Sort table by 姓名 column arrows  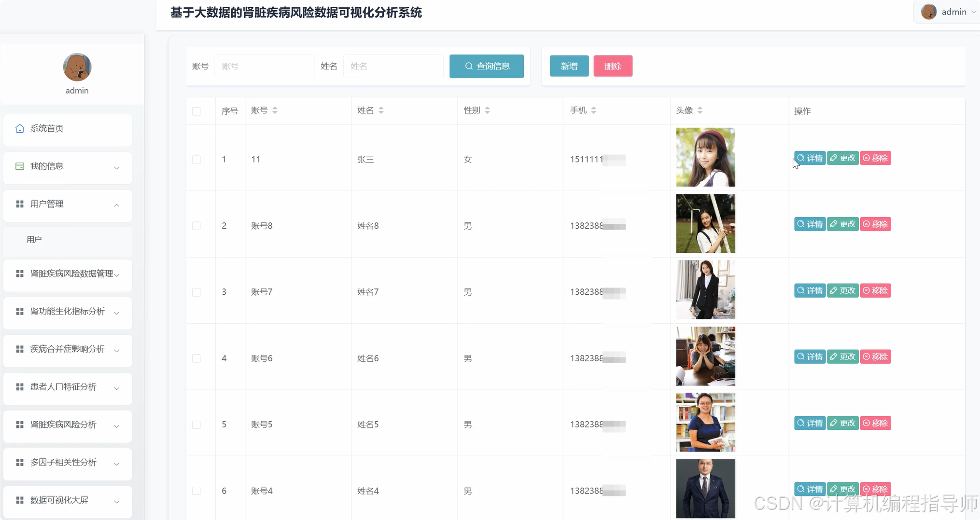[x=381, y=110]
